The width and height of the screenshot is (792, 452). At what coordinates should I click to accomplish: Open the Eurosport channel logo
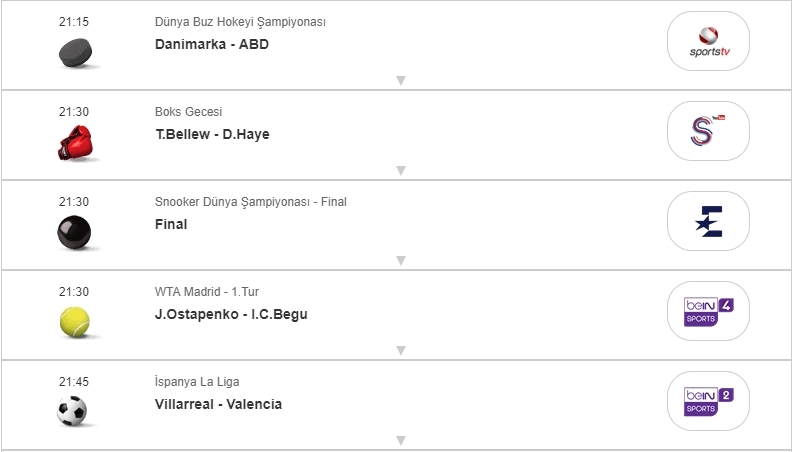(708, 221)
